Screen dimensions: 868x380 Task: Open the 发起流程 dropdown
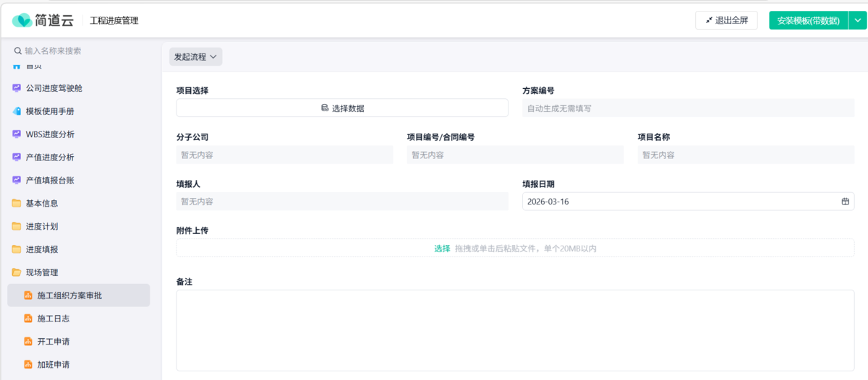tap(196, 56)
